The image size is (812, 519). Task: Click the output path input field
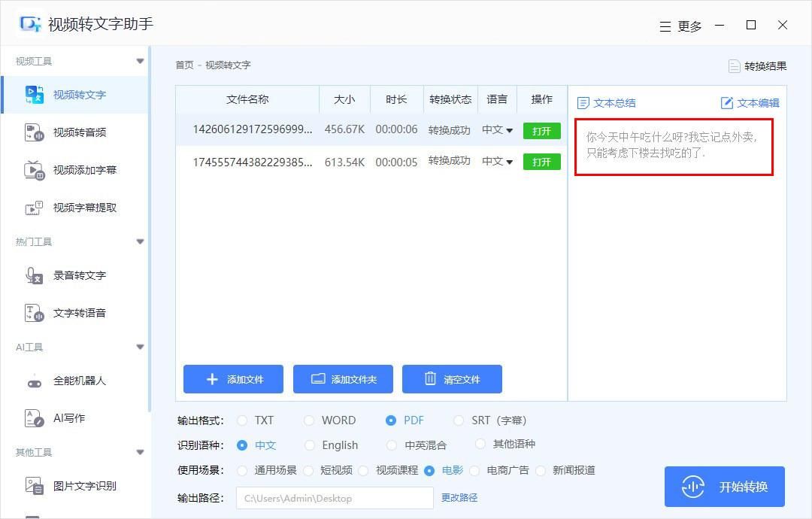335,498
